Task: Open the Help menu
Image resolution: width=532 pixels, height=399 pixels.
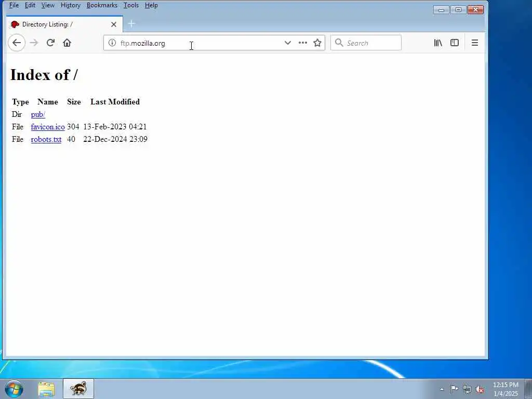Action: [151, 5]
